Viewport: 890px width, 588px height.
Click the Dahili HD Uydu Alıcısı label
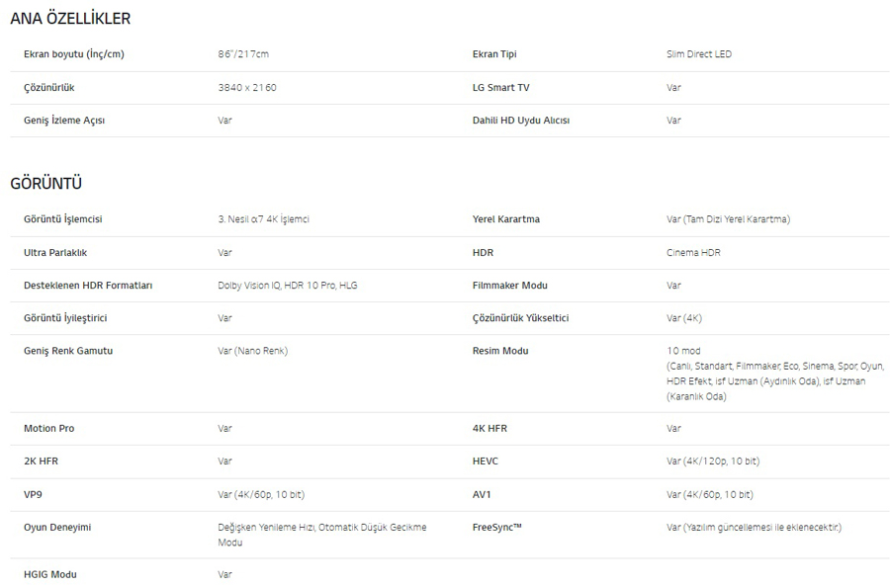pyautogui.click(x=521, y=121)
